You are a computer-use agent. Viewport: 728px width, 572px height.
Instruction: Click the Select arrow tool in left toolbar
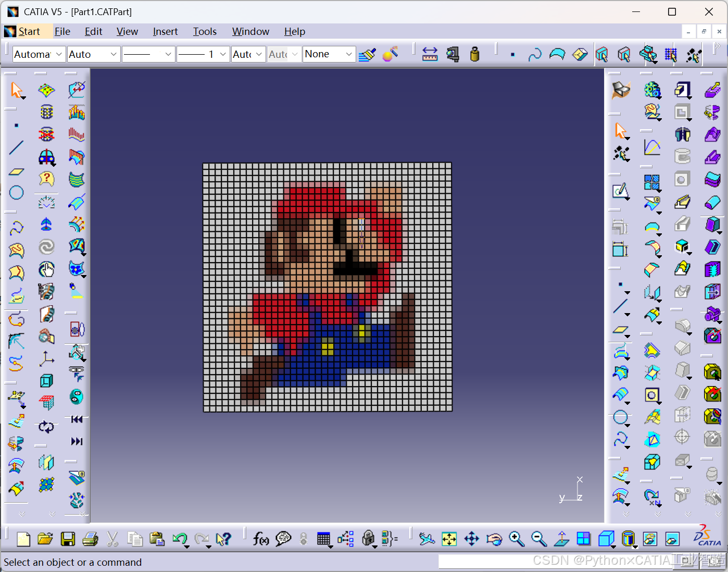(x=17, y=90)
